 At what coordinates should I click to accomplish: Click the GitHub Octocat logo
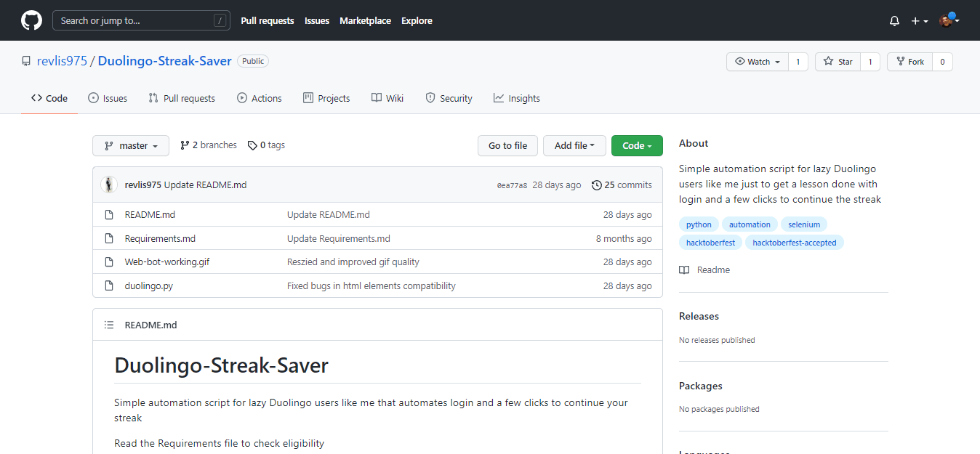[31, 20]
